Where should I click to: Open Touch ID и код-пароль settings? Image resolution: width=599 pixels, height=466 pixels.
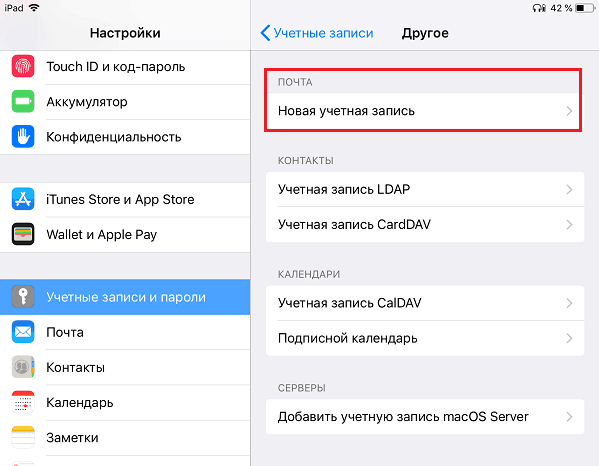125,67
